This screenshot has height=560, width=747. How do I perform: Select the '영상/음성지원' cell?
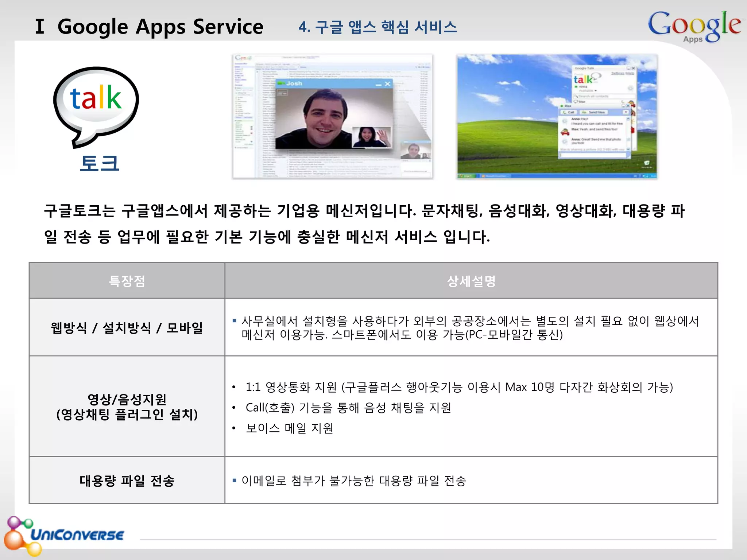pyautogui.click(x=127, y=407)
